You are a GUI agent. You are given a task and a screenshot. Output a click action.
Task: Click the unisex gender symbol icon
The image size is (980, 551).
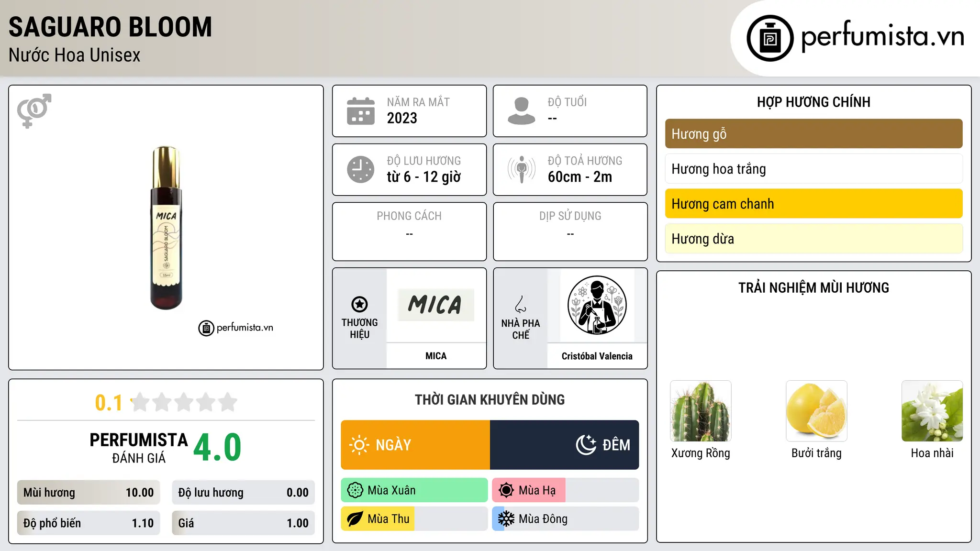pyautogui.click(x=34, y=110)
